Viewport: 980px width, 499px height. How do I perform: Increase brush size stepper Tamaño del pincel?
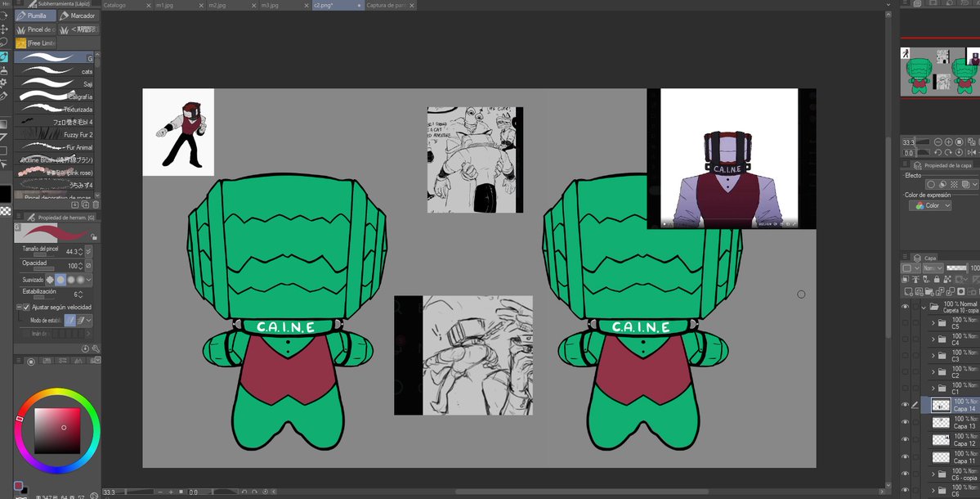(x=81, y=249)
